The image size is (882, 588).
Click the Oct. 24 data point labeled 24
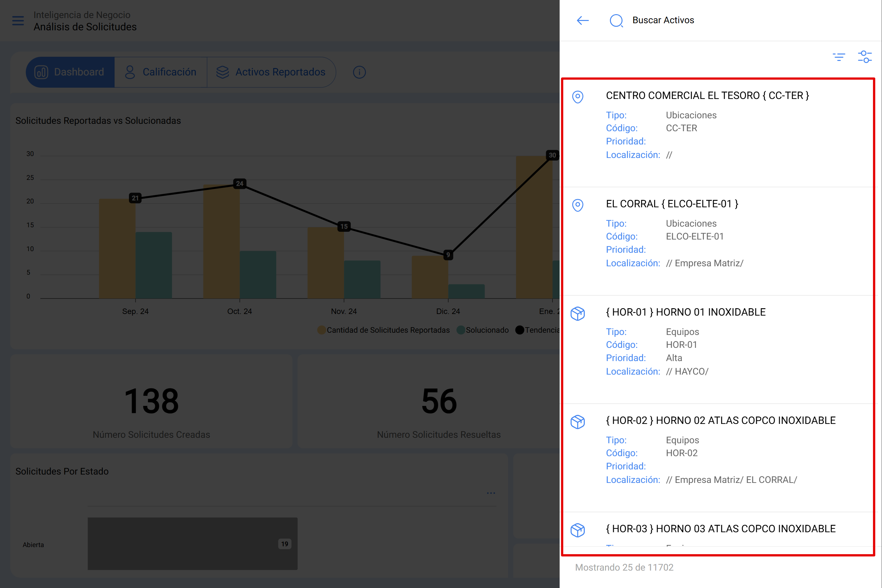(x=240, y=183)
